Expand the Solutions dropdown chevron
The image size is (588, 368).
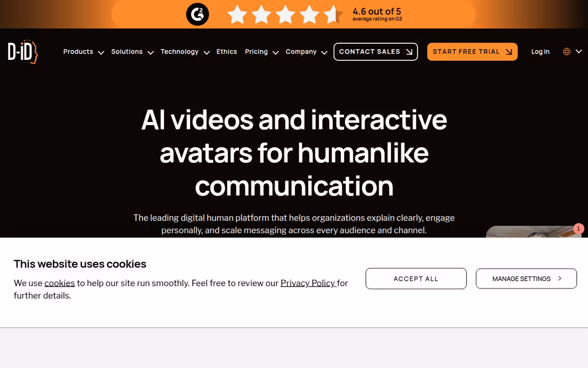150,53
